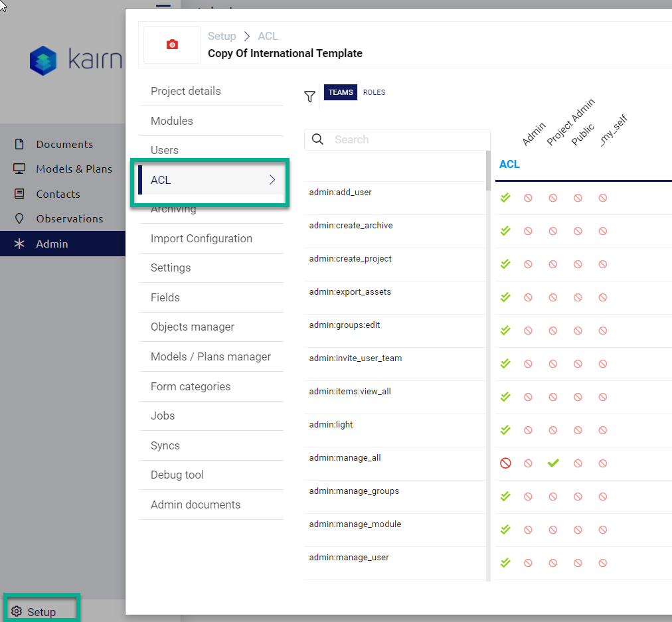Toggle Admin permission for admin:manage_all
This screenshot has height=622, width=672.
point(505,463)
